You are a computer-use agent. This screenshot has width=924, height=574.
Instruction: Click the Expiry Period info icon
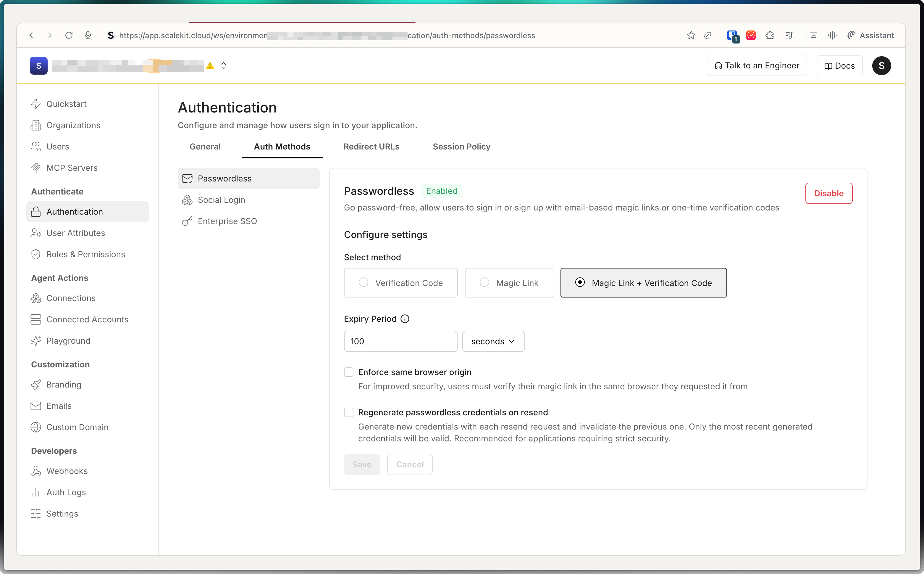pyautogui.click(x=405, y=319)
